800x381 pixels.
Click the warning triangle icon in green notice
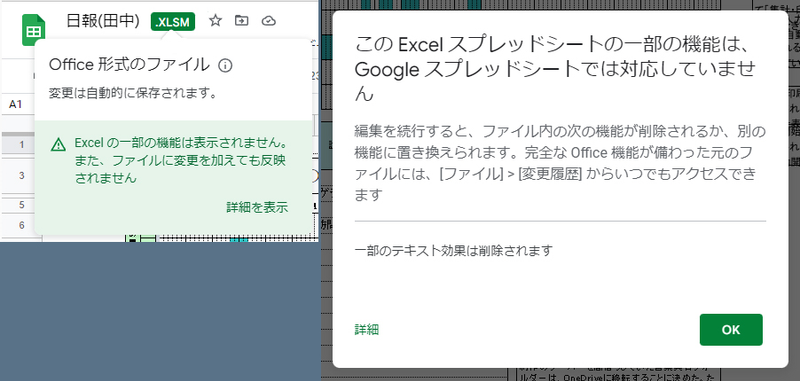59,145
